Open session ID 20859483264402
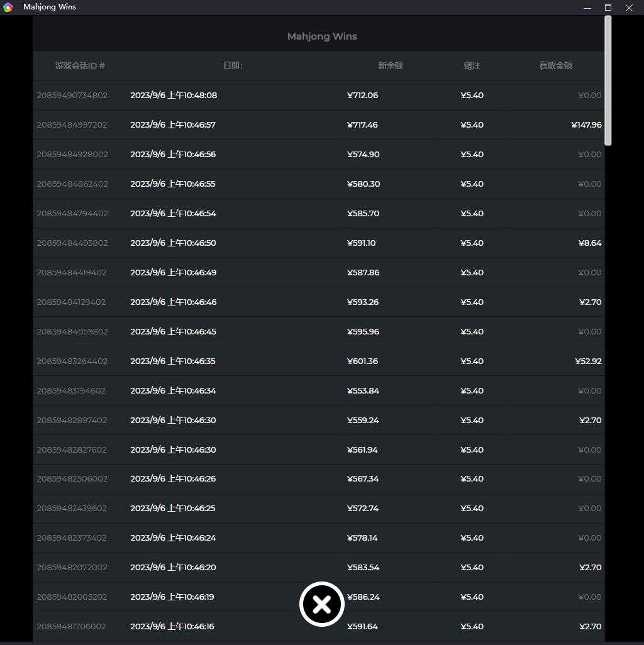 (x=72, y=361)
